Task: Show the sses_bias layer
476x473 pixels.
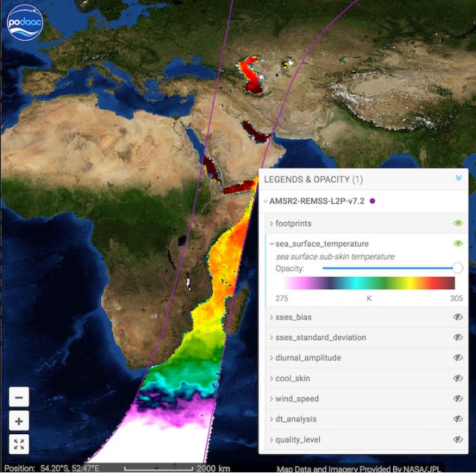Action: (458, 317)
